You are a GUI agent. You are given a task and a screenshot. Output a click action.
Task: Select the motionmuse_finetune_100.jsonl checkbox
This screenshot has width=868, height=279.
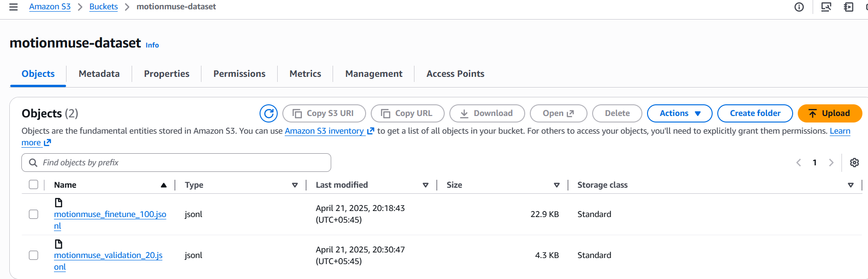point(33,214)
